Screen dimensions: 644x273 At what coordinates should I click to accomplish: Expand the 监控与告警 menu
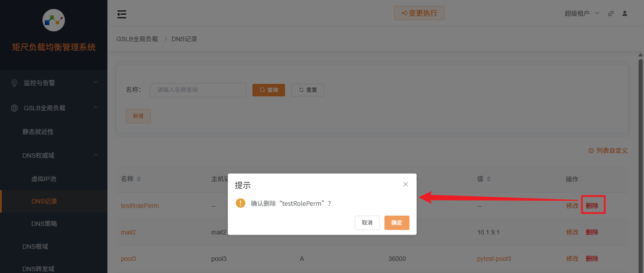(x=54, y=83)
